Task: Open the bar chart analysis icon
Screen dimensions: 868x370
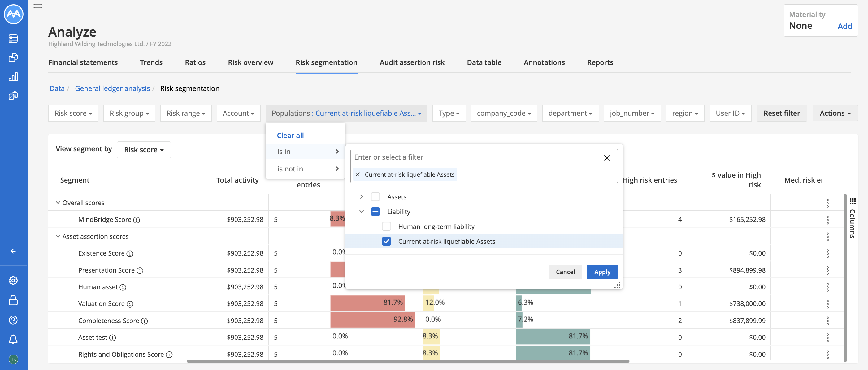Action: (13, 77)
